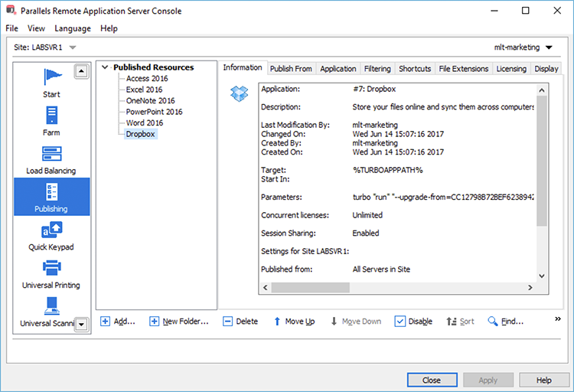Click the Published Resources root label
The image size is (574, 392).
pos(153,67)
